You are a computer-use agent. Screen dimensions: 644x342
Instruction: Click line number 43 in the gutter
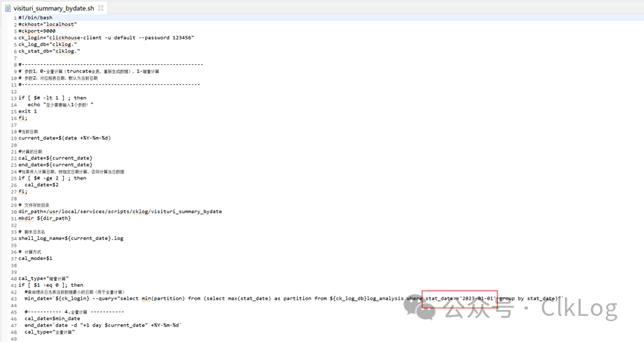coord(14,299)
